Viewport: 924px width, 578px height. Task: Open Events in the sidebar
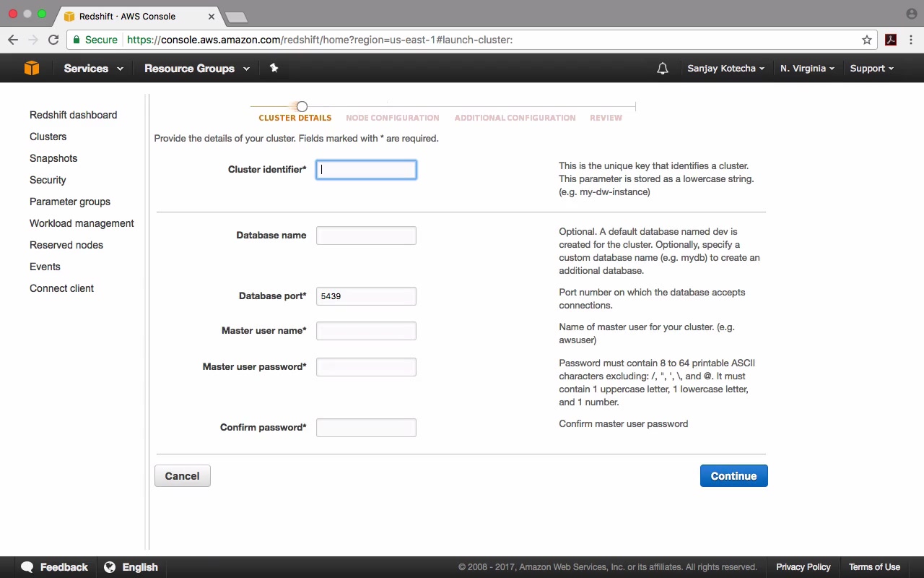pos(45,267)
